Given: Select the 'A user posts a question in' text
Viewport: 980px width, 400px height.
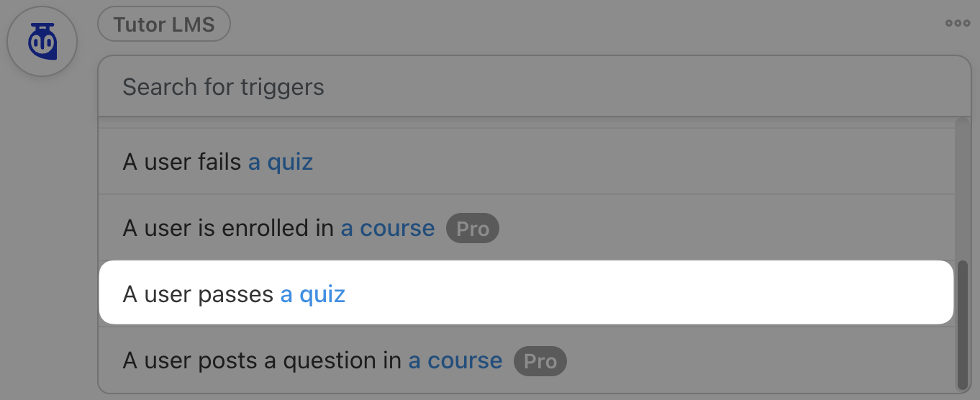Looking at the screenshot, I should (262, 360).
